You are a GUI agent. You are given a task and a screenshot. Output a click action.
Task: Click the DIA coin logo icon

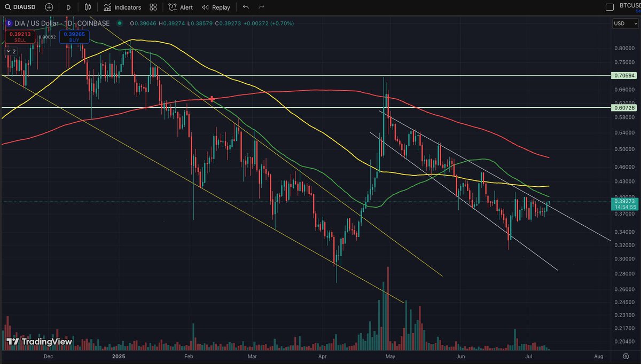(x=8, y=23)
